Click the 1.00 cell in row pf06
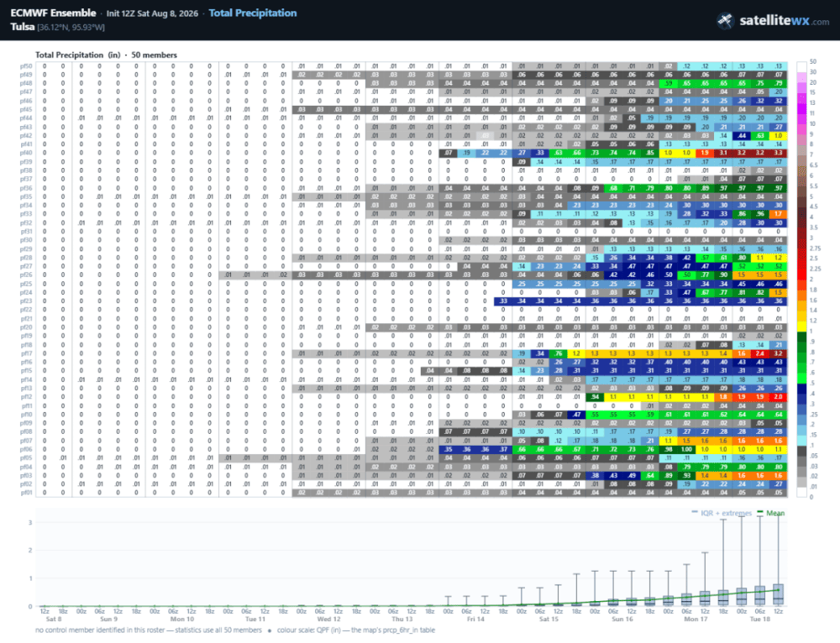Screen dimensions: 840x643 (x=687, y=449)
